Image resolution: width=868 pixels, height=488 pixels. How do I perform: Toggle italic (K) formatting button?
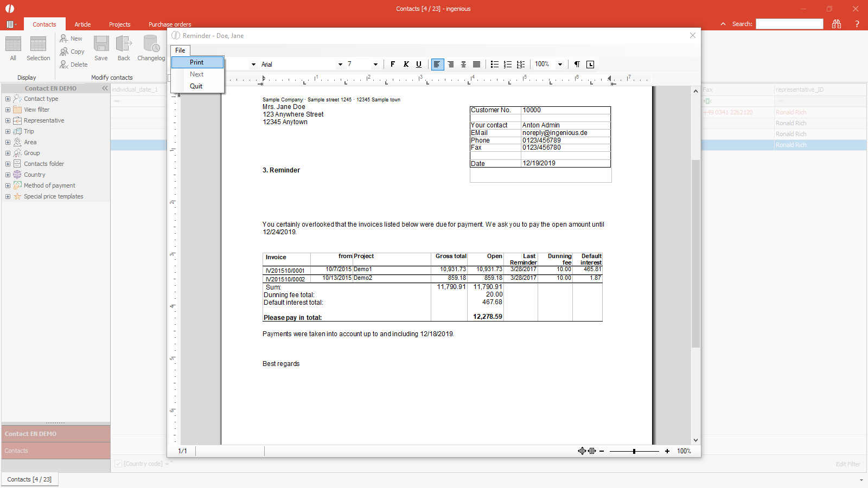(x=406, y=64)
